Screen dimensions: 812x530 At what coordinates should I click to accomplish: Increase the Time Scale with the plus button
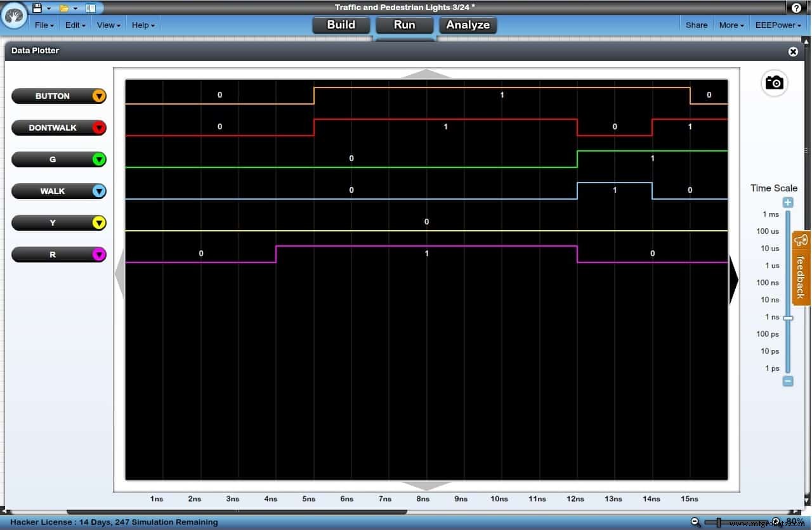coord(788,202)
